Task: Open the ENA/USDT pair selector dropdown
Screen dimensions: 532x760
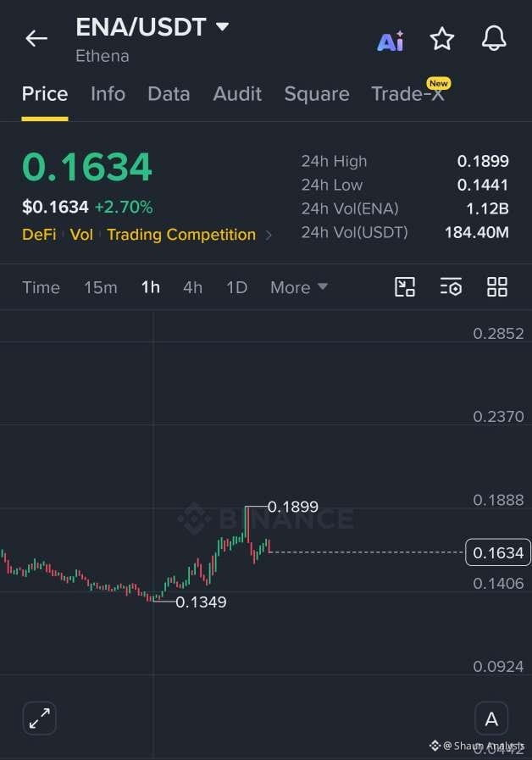Action: 152,27
